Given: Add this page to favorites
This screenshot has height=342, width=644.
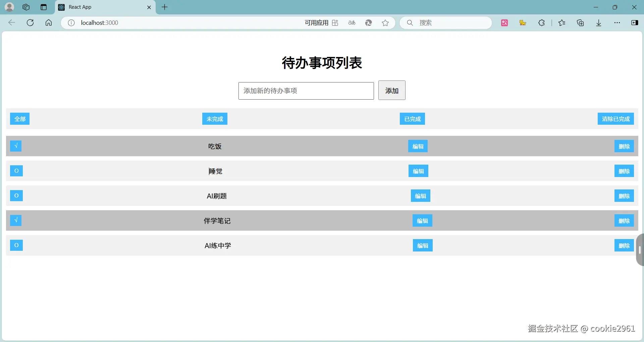Looking at the screenshot, I should [x=385, y=23].
